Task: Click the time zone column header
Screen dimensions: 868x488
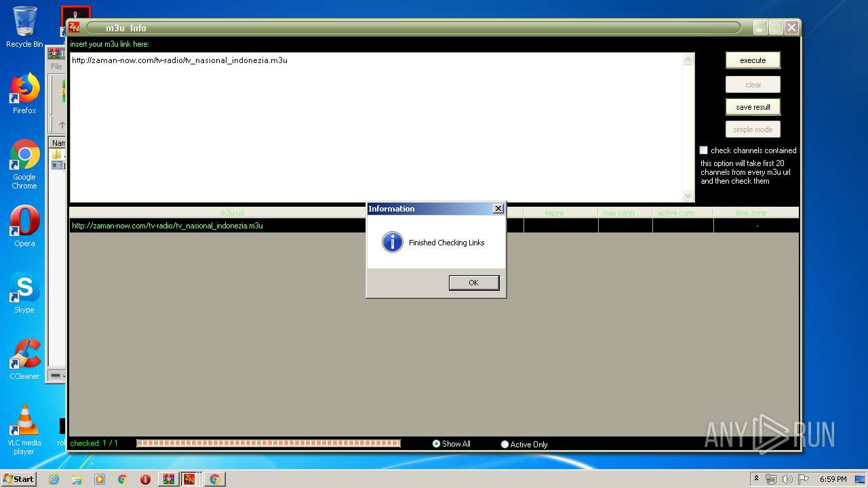Action: tap(756, 213)
